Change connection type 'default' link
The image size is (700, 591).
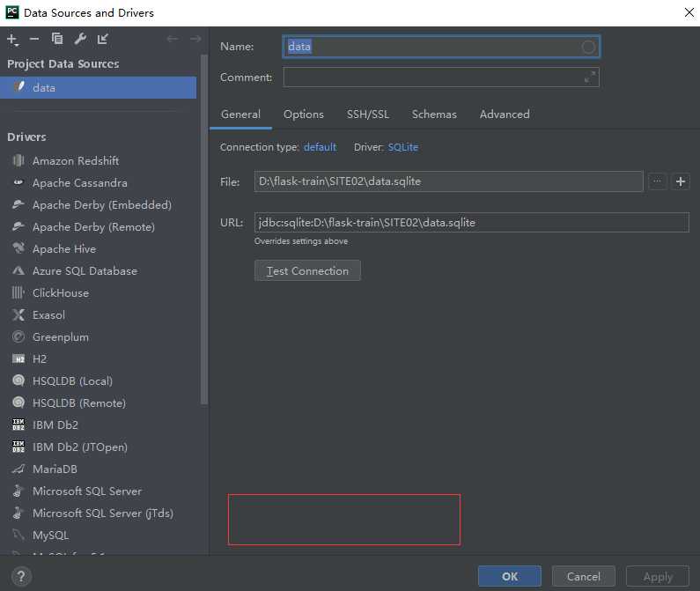(x=320, y=147)
